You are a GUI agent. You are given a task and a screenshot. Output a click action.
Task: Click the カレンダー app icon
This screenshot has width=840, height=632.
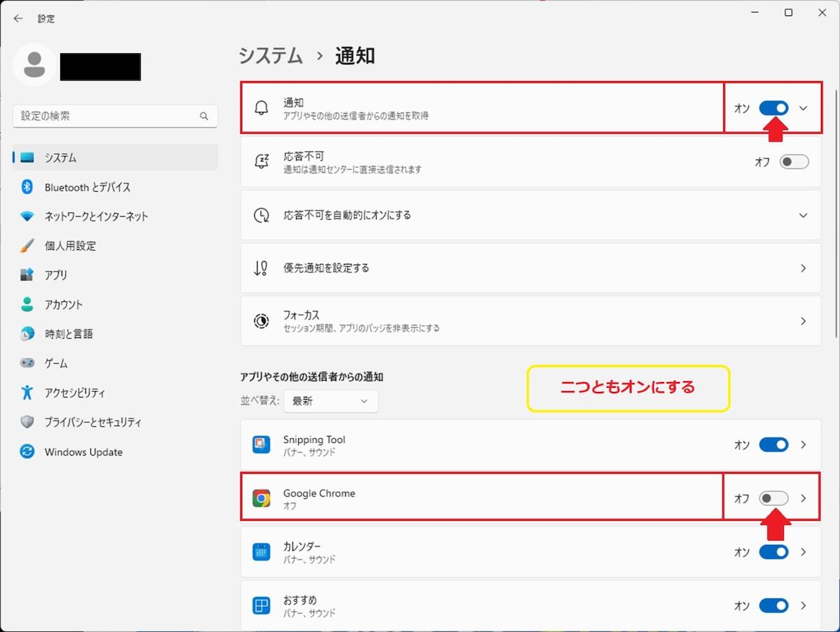(x=261, y=552)
